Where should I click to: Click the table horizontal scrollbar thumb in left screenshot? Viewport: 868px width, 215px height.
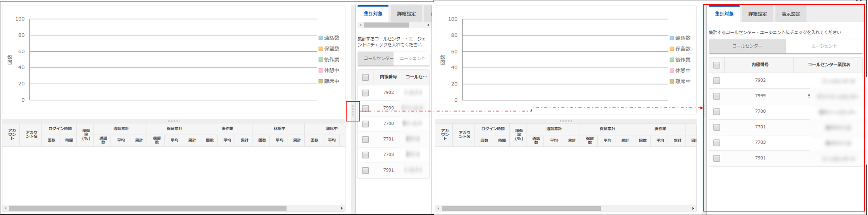pos(148,208)
